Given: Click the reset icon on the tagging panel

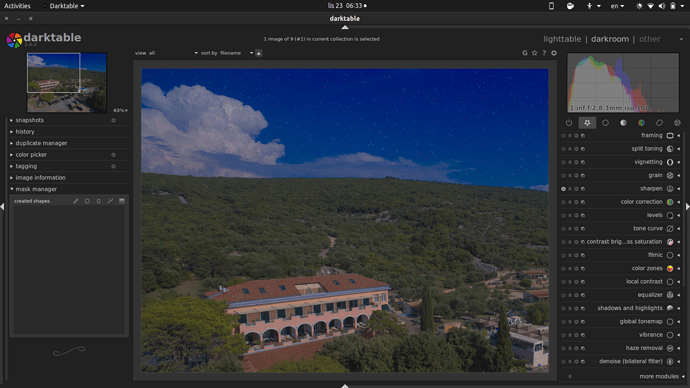Looking at the screenshot, I should pyautogui.click(x=114, y=166).
